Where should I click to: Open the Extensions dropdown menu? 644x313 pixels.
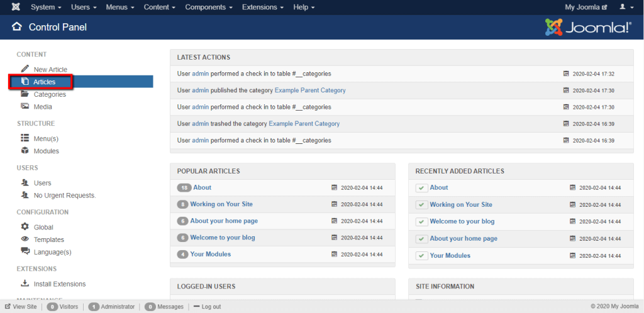point(264,7)
